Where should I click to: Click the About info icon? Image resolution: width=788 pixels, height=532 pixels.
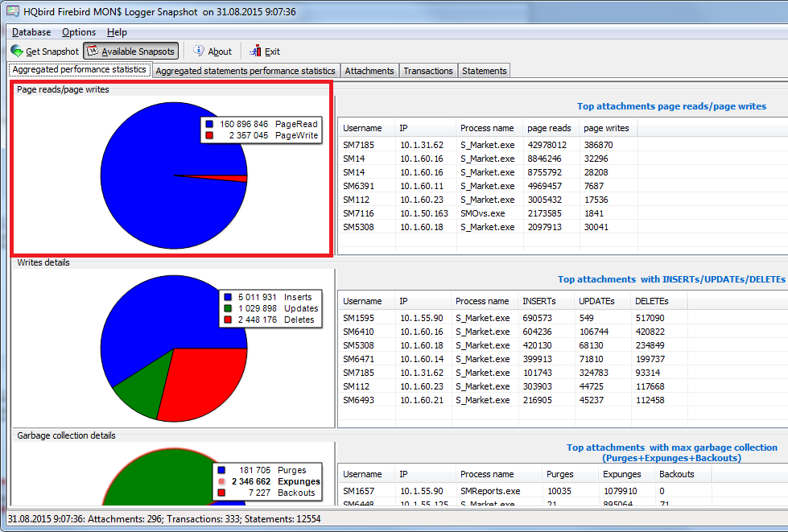pyautogui.click(x=199, y=51)
